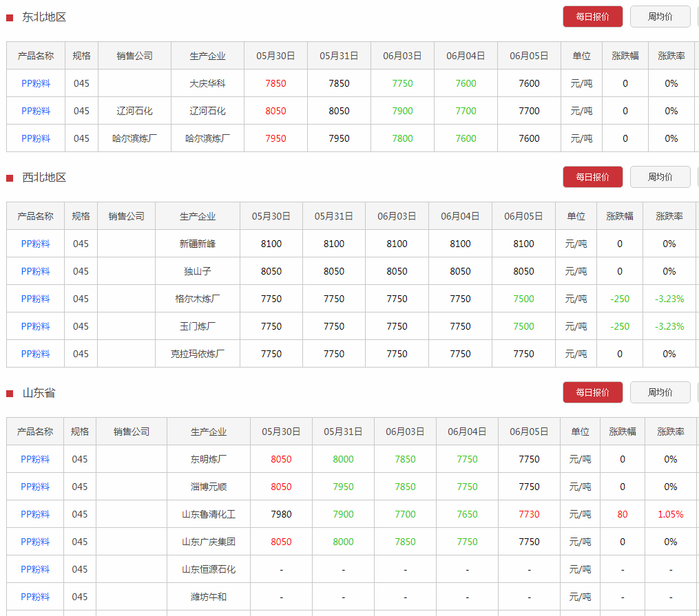Click 新疆新峰 producer cell

coord(198,244)
